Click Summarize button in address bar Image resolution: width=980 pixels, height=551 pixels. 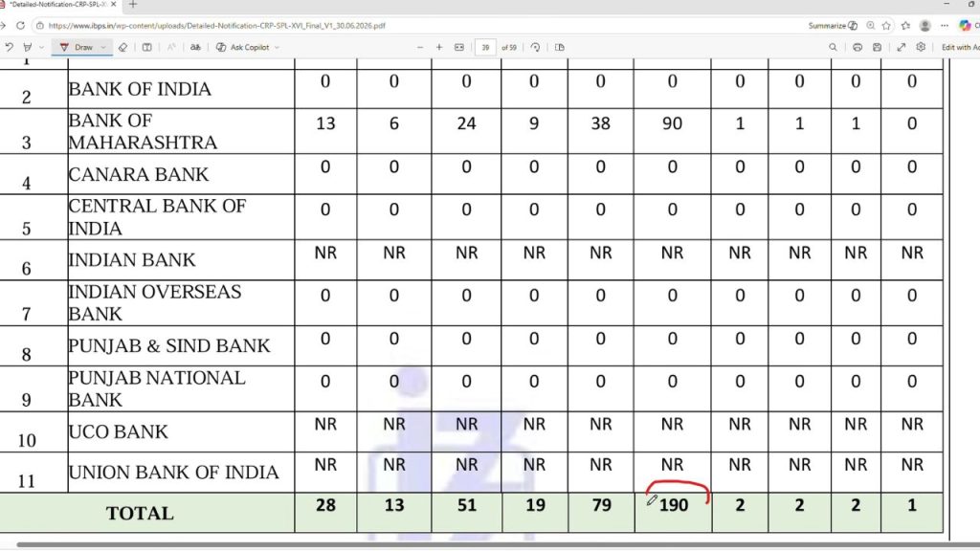pyautogui.click(x=833, y=26)
